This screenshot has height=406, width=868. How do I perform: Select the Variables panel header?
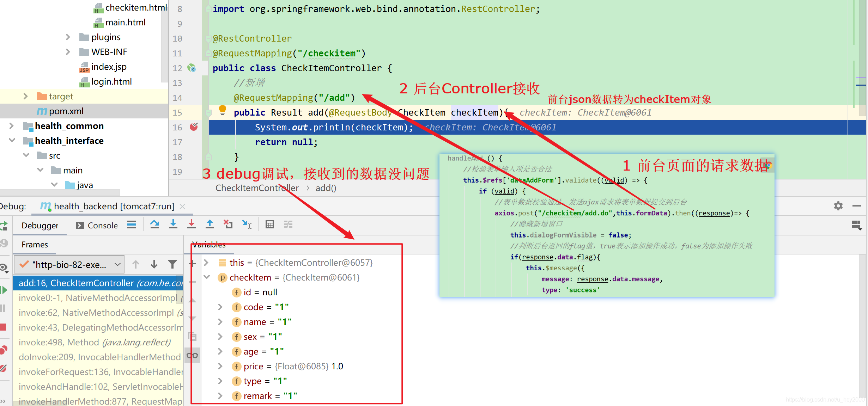209,245
